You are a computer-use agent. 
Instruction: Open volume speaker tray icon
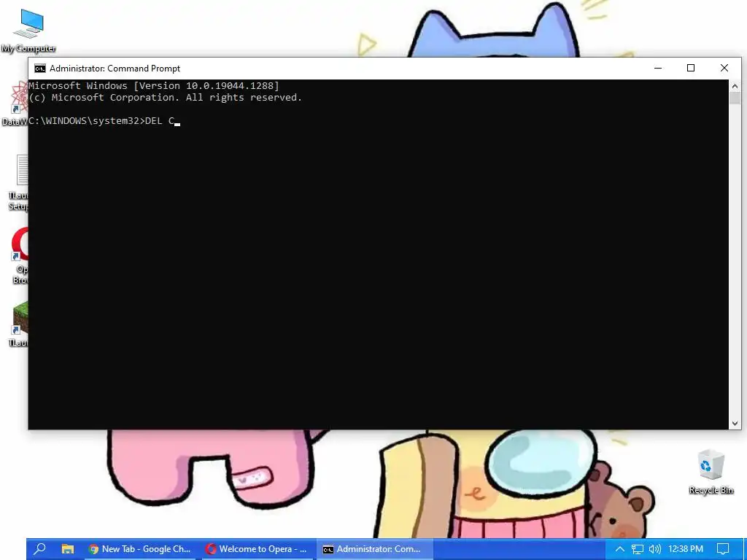click(655, 549)
